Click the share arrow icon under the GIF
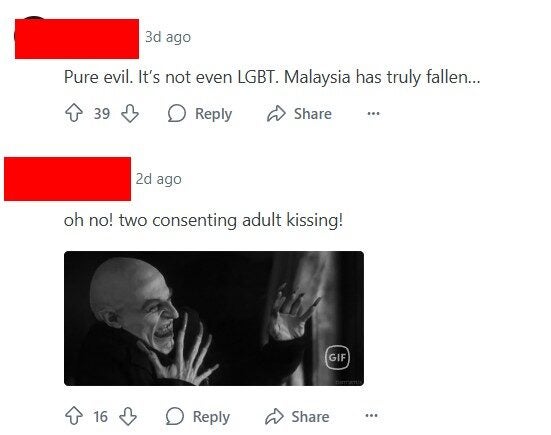 (x=274, y=416)
